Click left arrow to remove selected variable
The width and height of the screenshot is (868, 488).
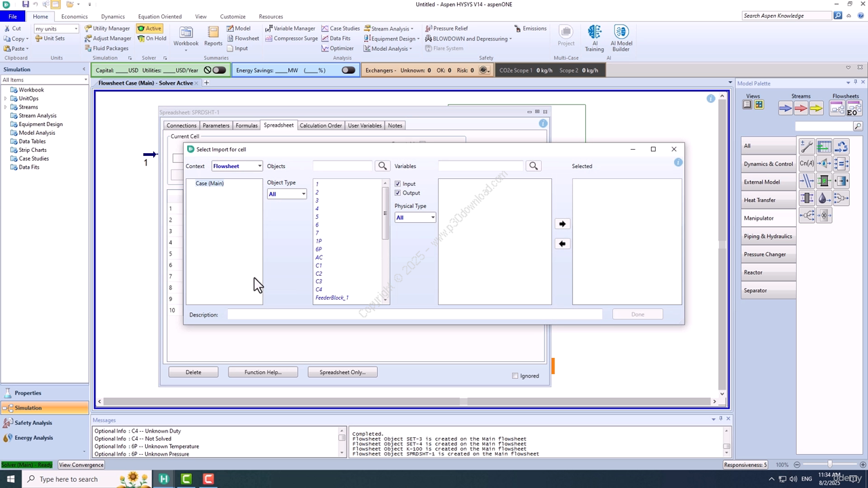562,243
